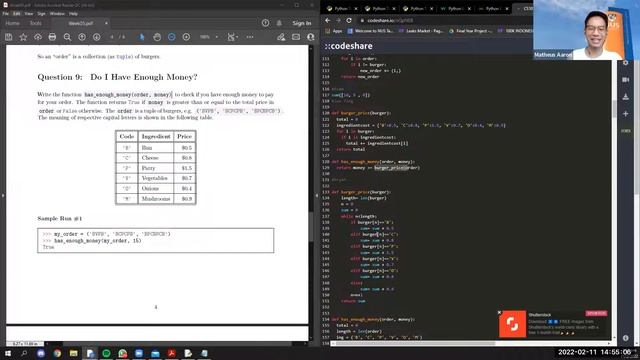Click the cloud upload icon in Acrobat toolbar

38,37
